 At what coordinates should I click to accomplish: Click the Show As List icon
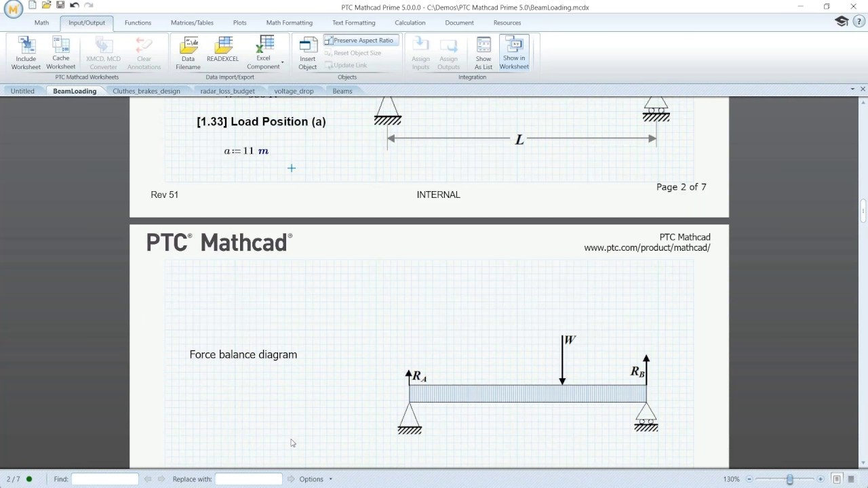pyautogui.click(x=484, y=45)
